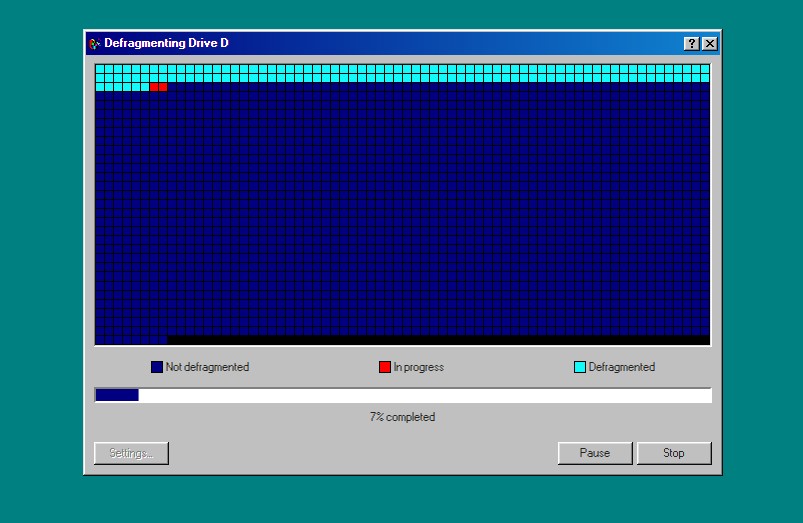This screenshot has width=803, height=523.
Task: Click the empty white area of progress bar
Action: point(420,395)
